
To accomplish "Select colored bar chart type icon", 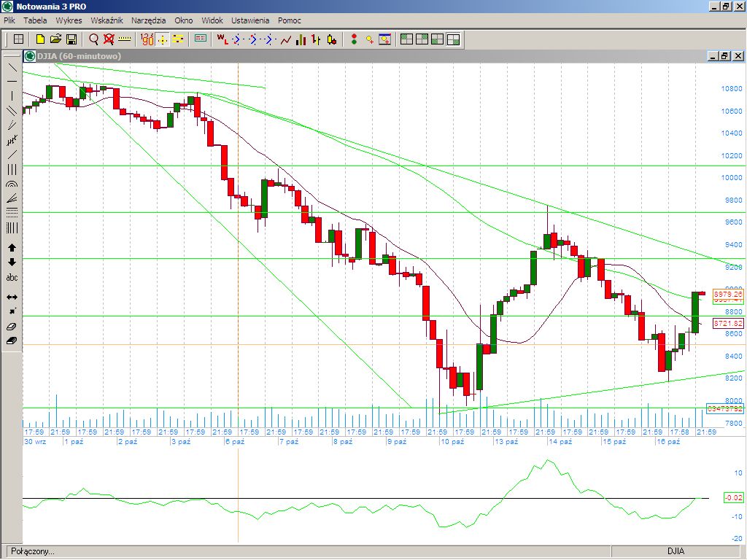I will (x=301, y=39).
